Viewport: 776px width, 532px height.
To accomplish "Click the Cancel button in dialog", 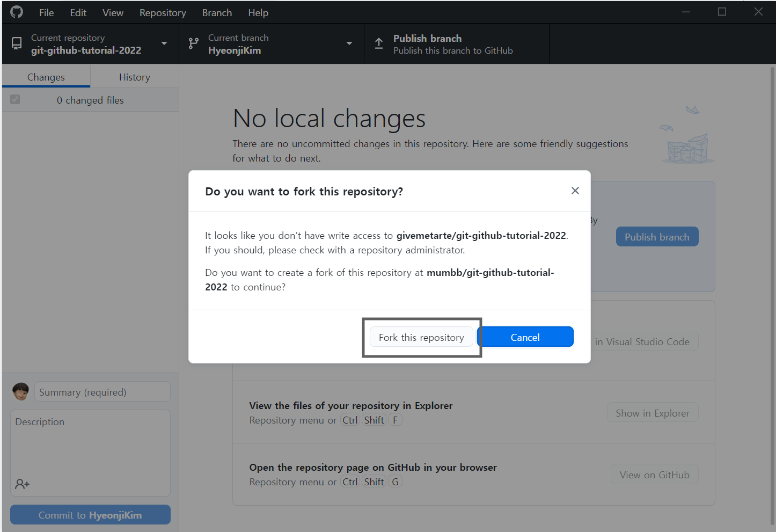I will click(x=525, y=337).
